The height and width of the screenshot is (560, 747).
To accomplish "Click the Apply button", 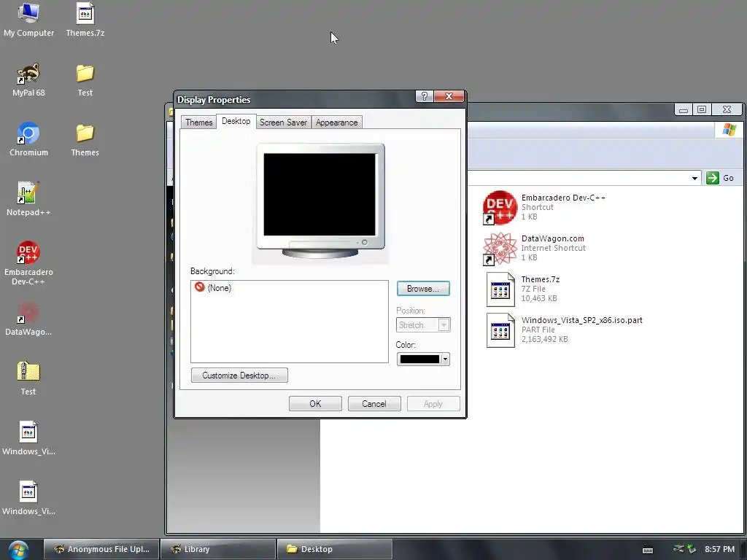I will 433,404.
